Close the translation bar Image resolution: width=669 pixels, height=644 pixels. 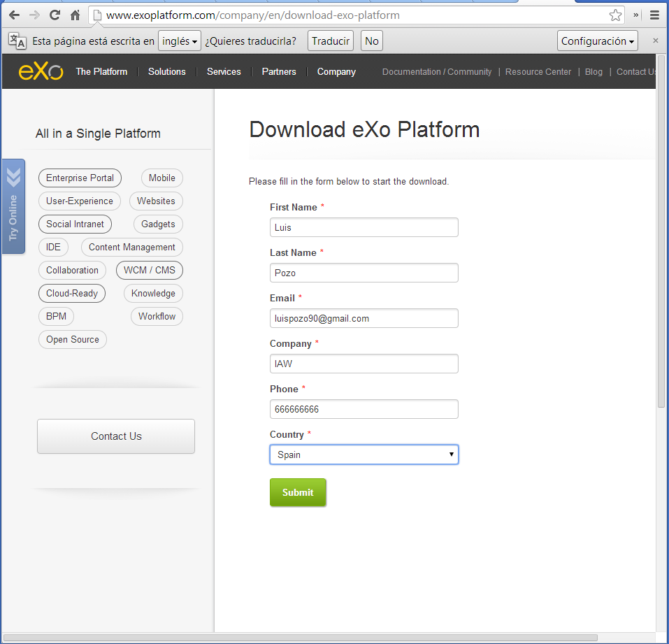[x=655, y=41]
